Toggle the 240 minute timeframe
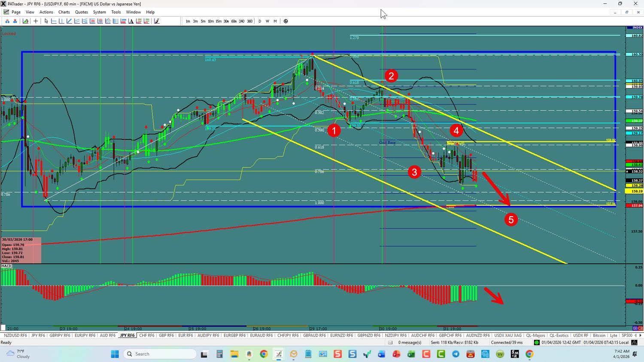 pyautogui.click(x=242, y=21)
